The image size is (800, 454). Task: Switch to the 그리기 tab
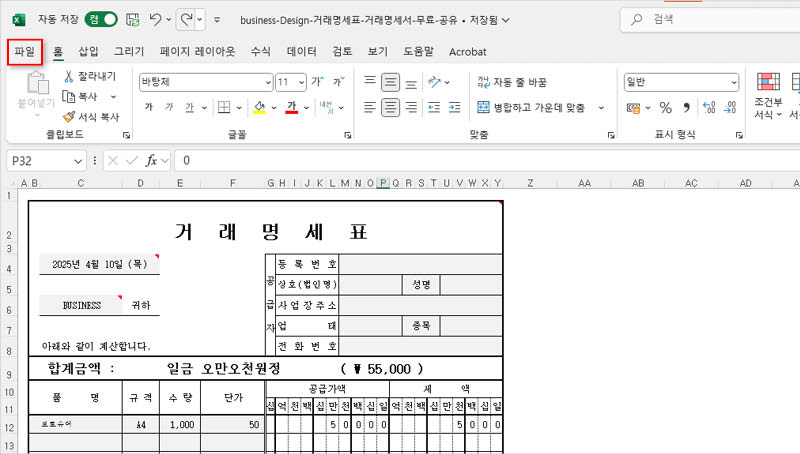(x=129, y=52)
